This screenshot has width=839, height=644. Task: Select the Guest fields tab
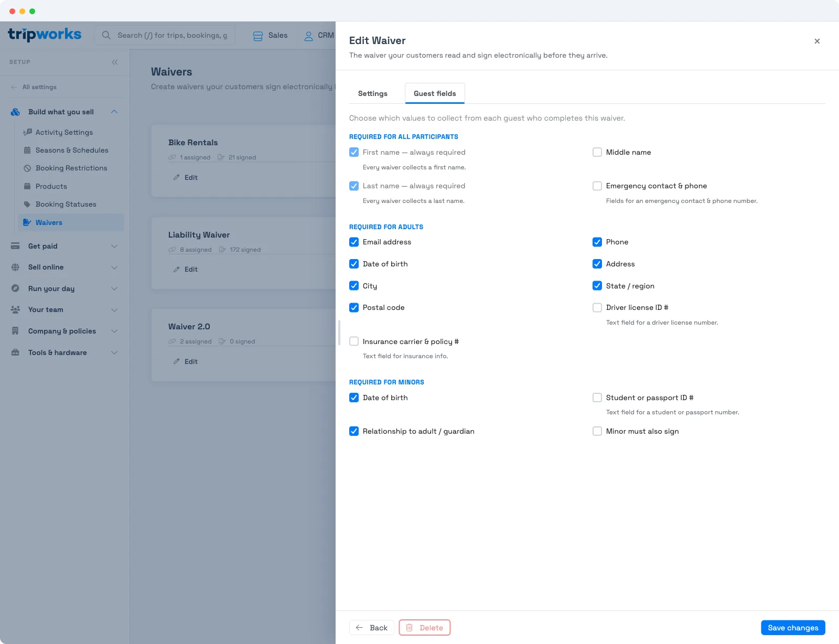click(435, 93)
